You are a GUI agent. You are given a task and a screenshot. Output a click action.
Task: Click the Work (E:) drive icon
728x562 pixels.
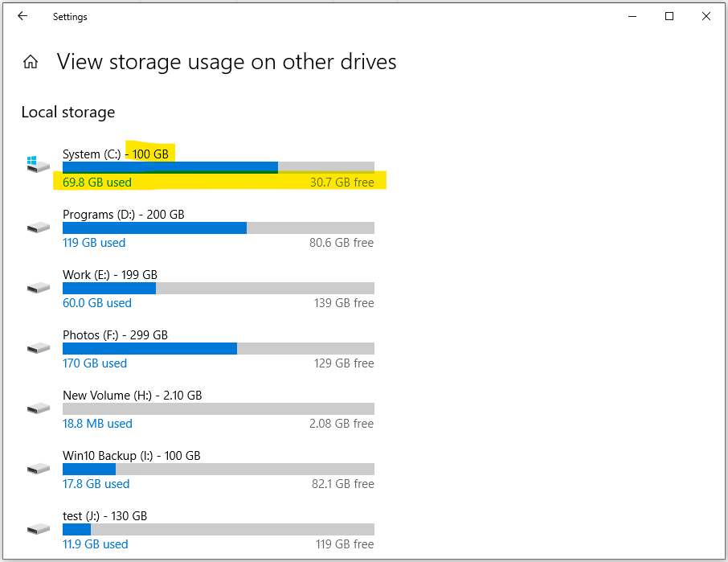tap(38, 288)
